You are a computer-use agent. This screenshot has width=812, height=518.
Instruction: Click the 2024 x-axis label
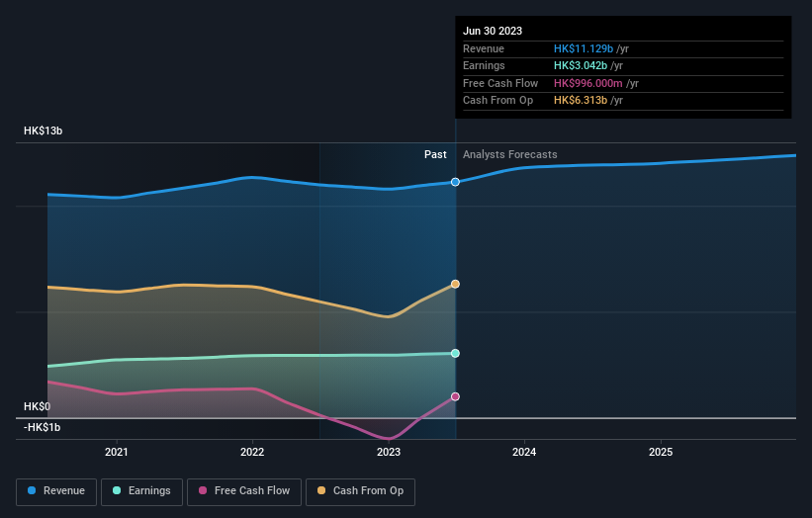pyautogui.click(x=524, y=453)
